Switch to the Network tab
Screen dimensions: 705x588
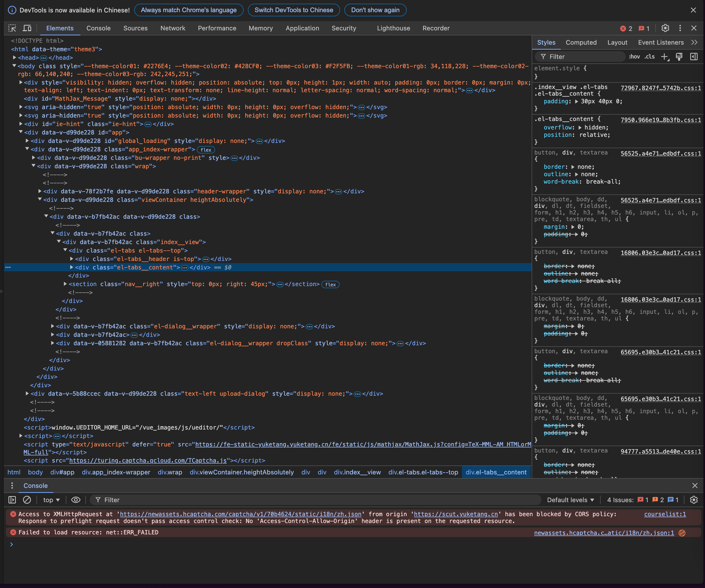tap(173, 28)
